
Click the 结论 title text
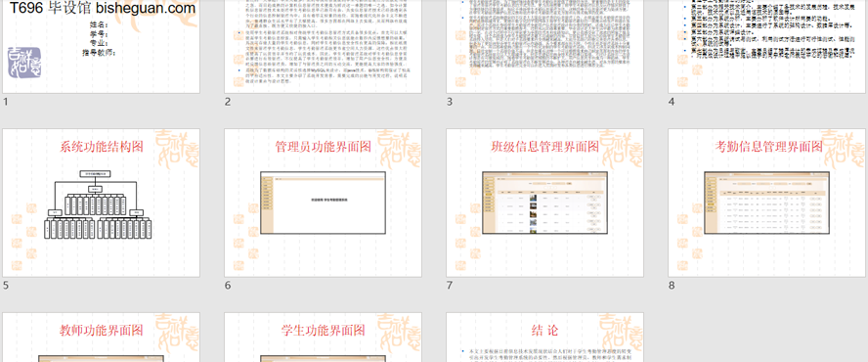click(545, 331)
